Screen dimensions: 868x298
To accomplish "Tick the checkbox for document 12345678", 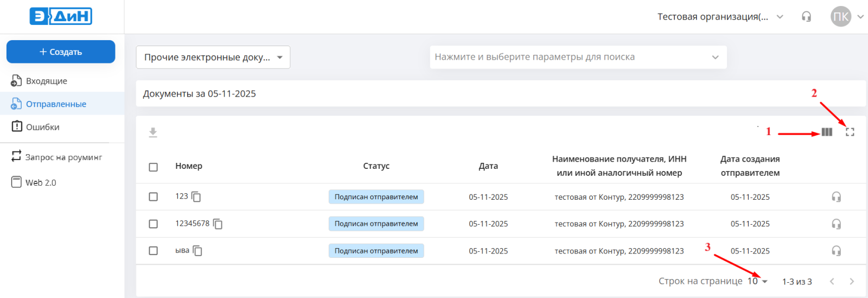I will [154, 224].
